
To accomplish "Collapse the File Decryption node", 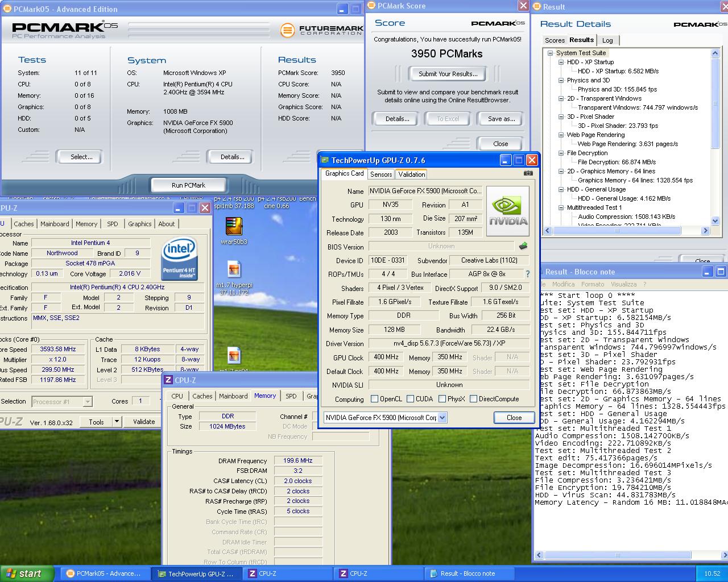I will coord(561,153).
